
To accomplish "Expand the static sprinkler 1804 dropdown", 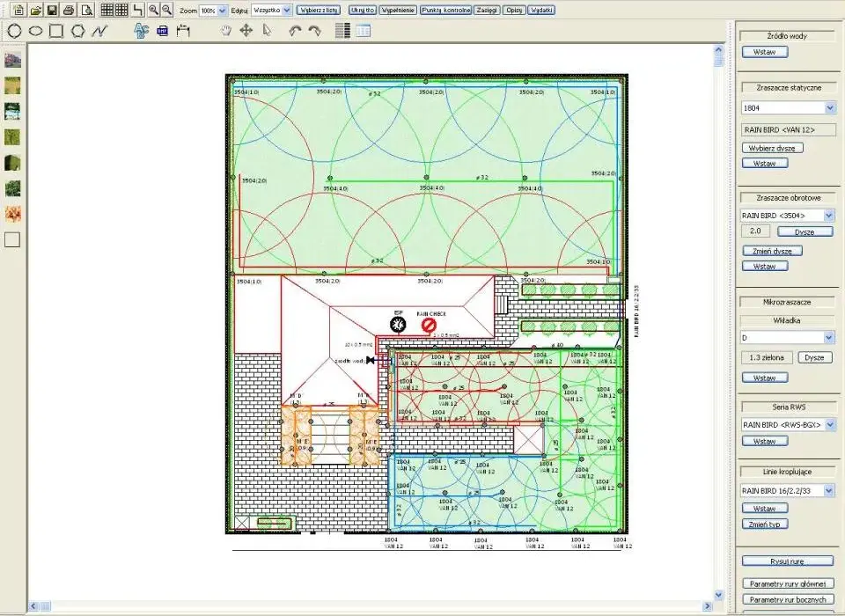I will pyautogui.click(x=830, y=107).
